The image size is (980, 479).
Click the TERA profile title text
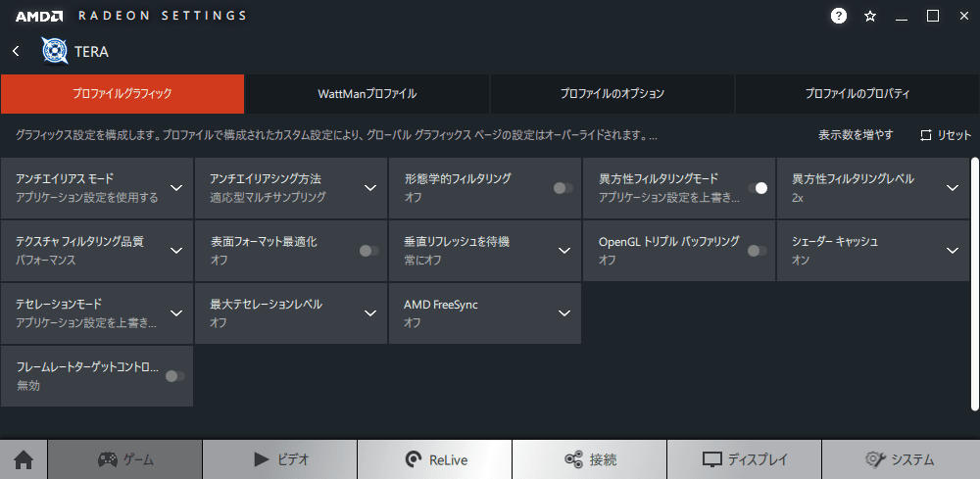point(91,52)
